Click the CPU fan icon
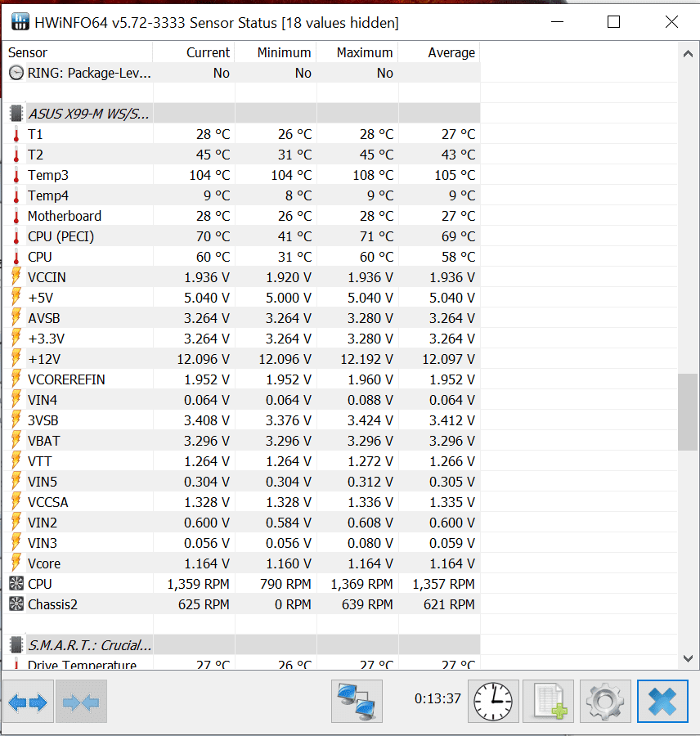 click(x=16, y=583)
